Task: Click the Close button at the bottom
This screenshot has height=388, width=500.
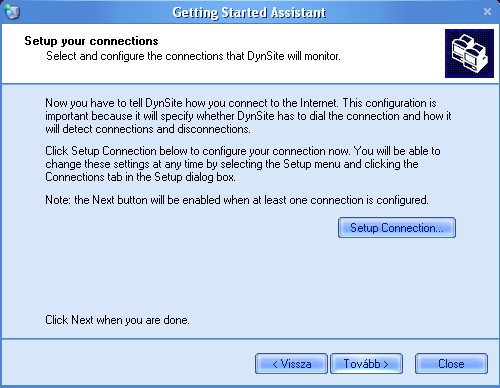Action: 451,364
